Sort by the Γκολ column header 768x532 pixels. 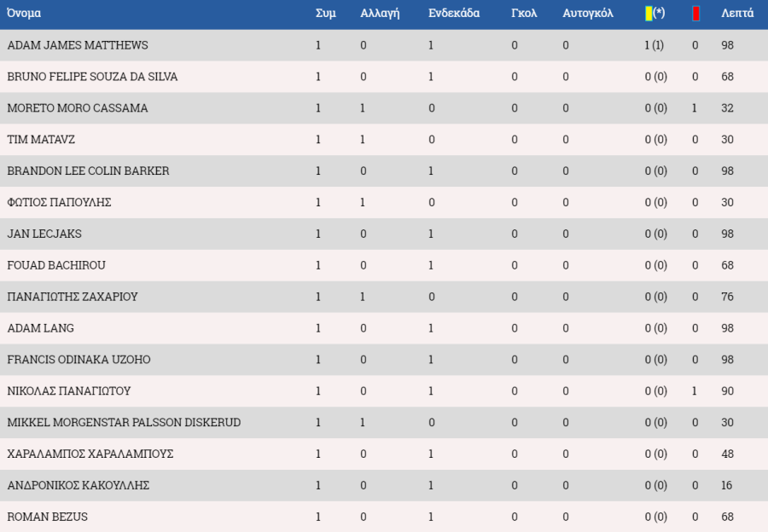pos(524,13)
